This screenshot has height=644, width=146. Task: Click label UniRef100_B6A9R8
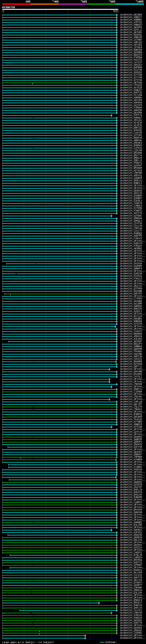(131, 361)
